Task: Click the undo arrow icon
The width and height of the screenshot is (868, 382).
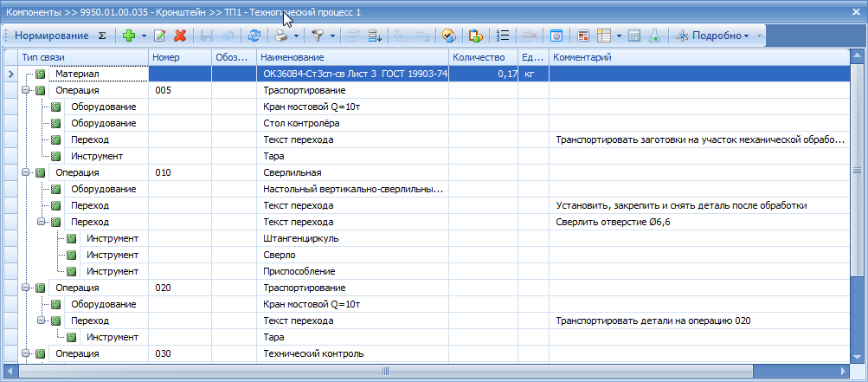Action: click(x=227, y=36)
